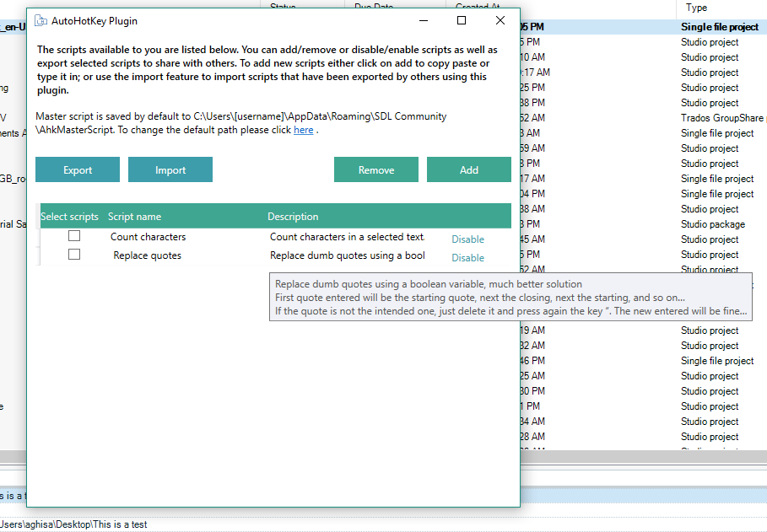Click the Add button

click(x=468, y=169)
